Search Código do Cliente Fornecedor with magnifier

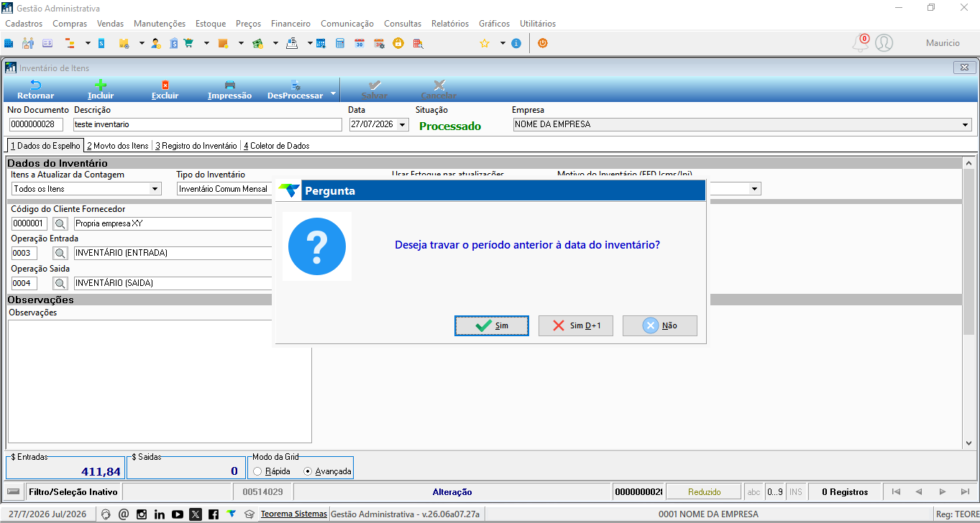click(x=60, y=223)
